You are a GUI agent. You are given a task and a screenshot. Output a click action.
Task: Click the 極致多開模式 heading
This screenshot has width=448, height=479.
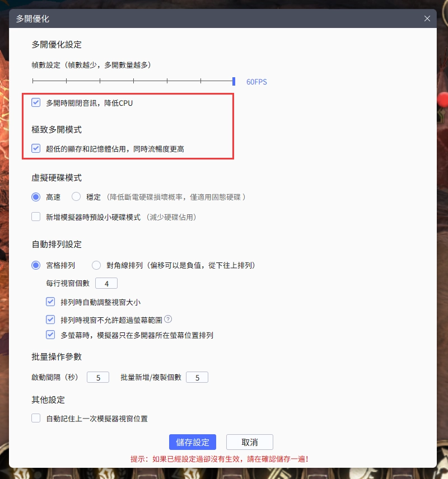point(57,129)
